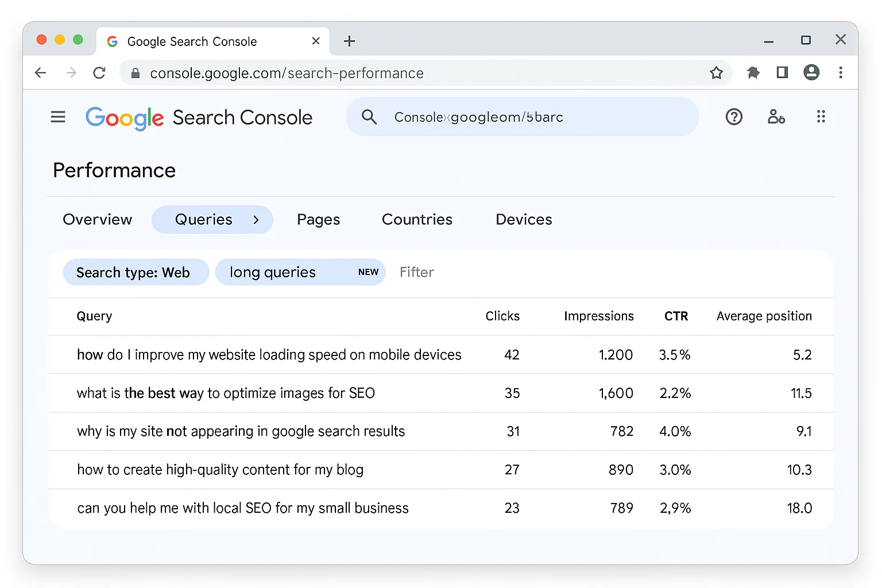Switch to the Pages tab
Viewport: 882px width, 588px height.
(318, 219)
